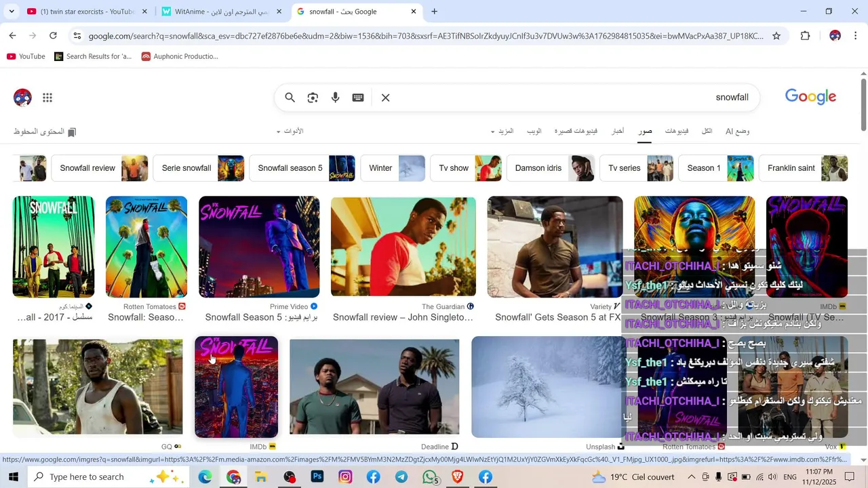Image resolution: width=868 pixels, height=488 pixels.
Task: Close the snowfall Google tab
Action: 414,12
